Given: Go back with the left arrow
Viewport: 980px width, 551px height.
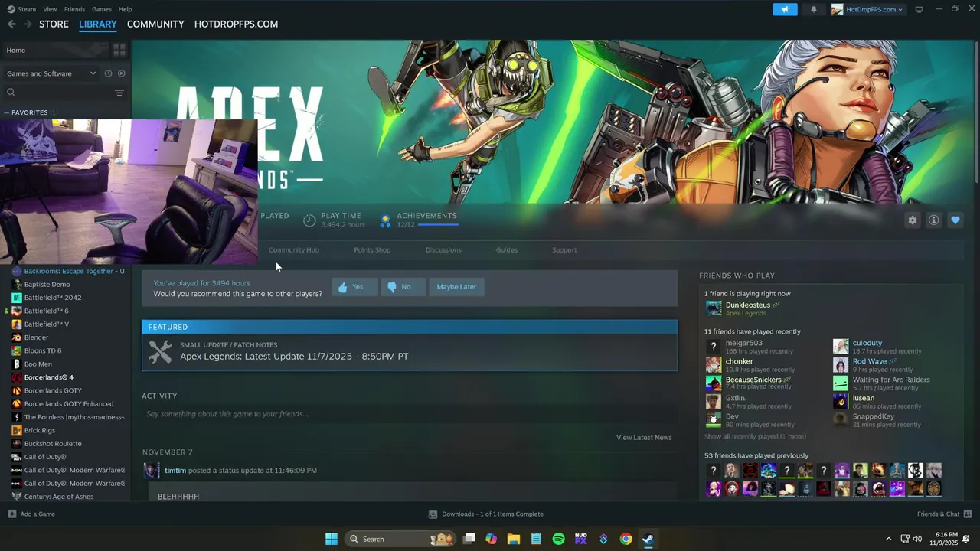Looking at the screenshot, I should (x=11, y=24).
